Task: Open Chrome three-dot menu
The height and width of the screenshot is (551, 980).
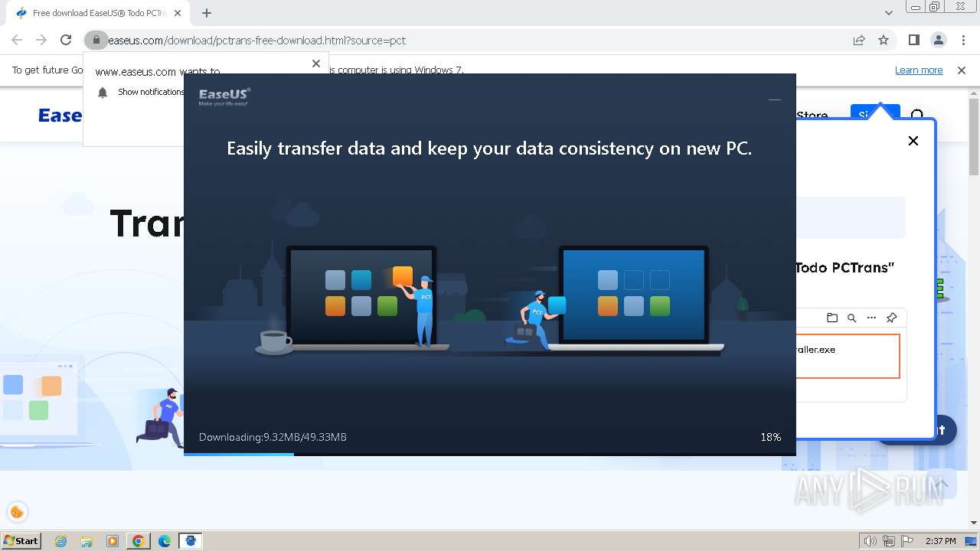Action: point(963,40)
